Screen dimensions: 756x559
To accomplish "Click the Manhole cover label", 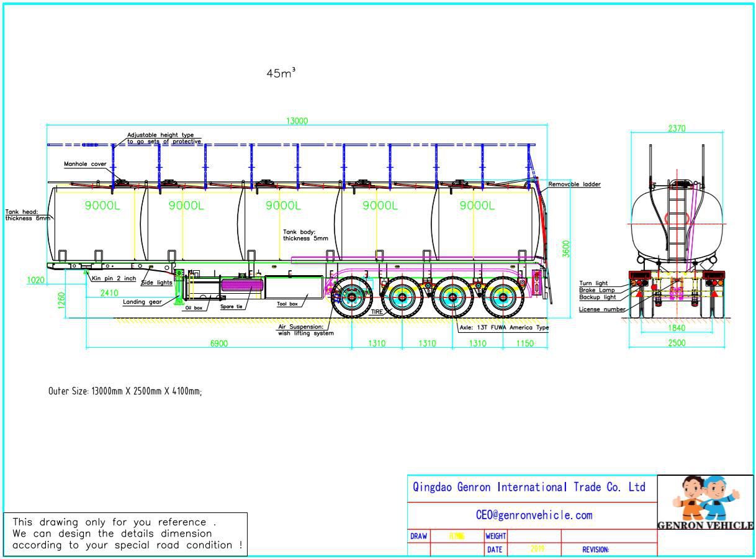I will tap(85, 165).
